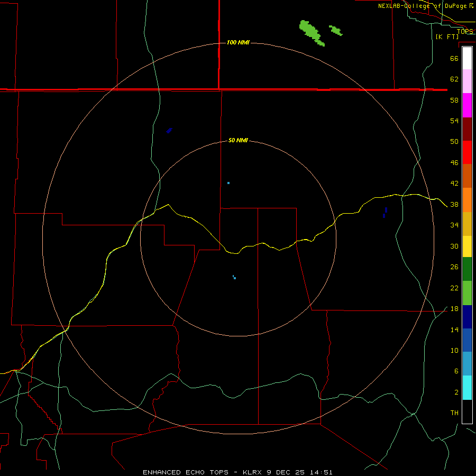This screenshot has width=476, height=476.
Task: Click the "10" scale label
Action: 454,351
